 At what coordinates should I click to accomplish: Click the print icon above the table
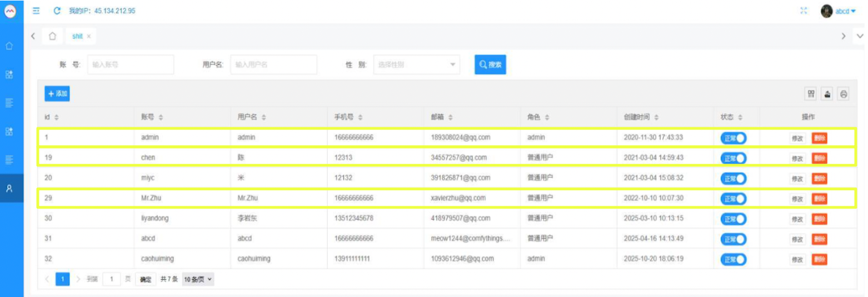(844, 94)
